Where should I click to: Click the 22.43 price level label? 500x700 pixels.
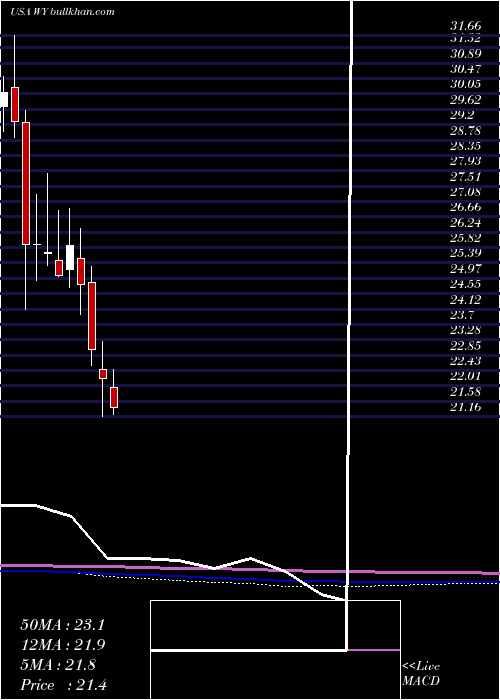point(465,361)
